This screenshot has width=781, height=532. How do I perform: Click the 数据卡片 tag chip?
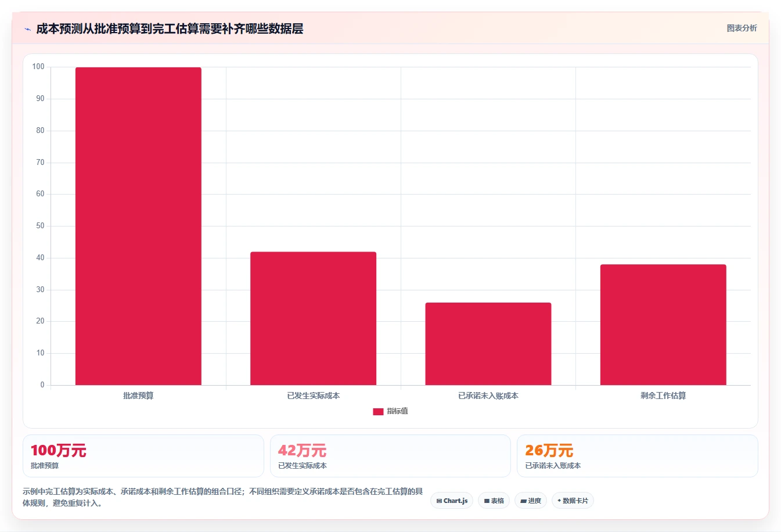tap(573, 501)
